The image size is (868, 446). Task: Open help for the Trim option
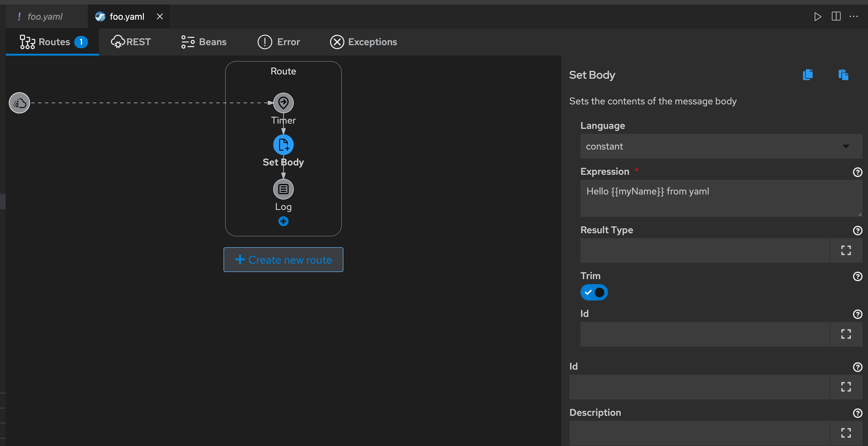858,276
